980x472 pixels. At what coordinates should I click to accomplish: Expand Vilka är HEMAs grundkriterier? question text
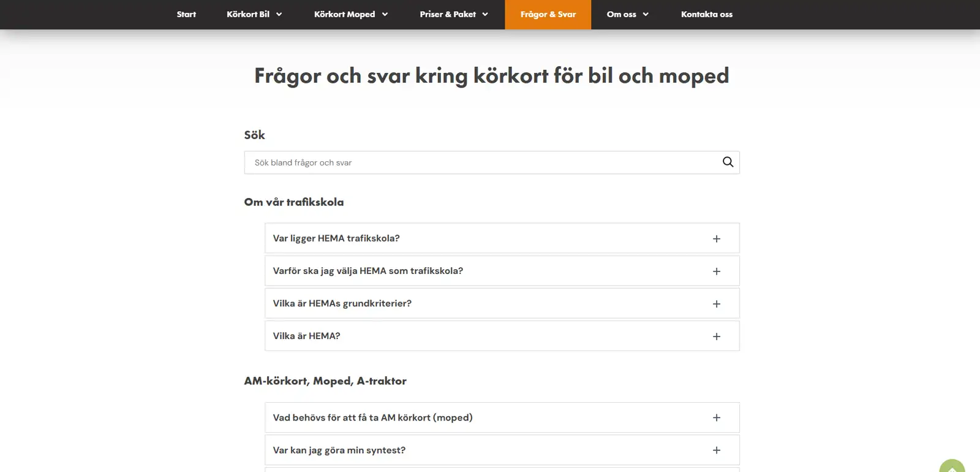342,303
